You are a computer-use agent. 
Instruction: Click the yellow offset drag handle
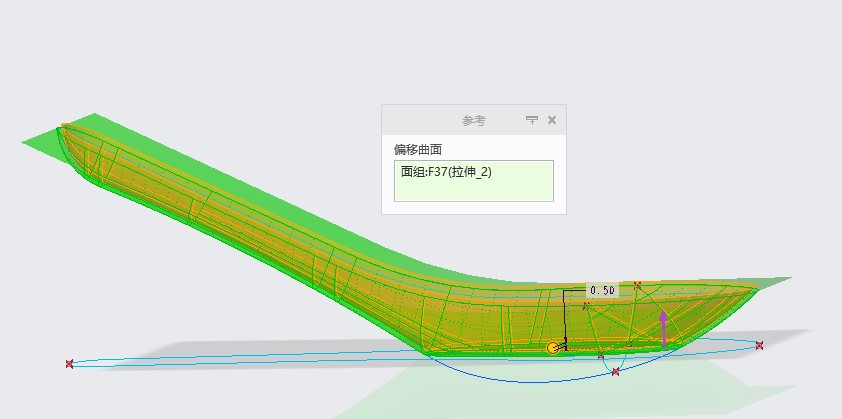(x=553, y=348)
